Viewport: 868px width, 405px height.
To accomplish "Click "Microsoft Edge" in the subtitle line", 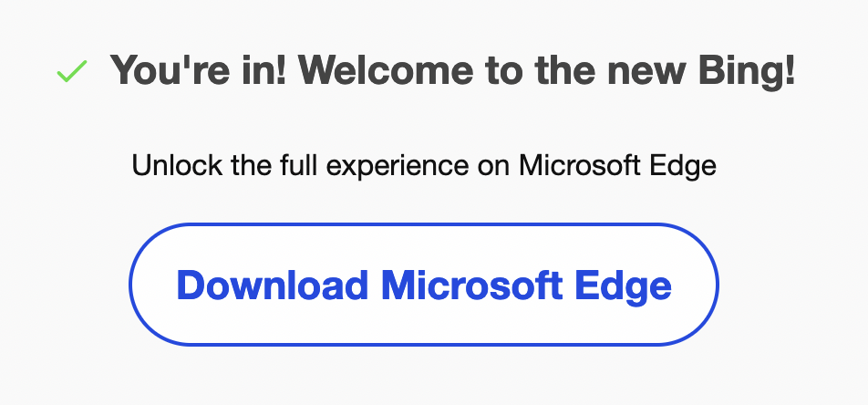I will tap(617, 165).
